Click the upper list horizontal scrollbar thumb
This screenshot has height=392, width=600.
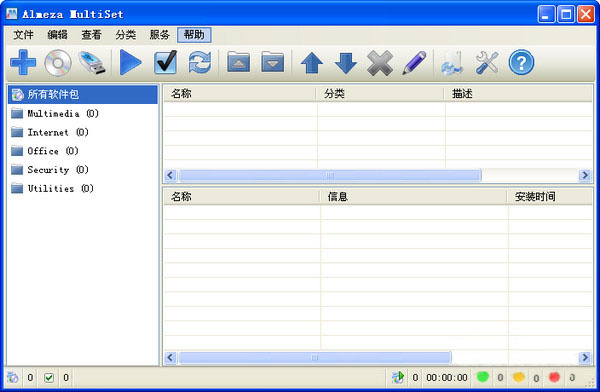[x=330, y=175]
